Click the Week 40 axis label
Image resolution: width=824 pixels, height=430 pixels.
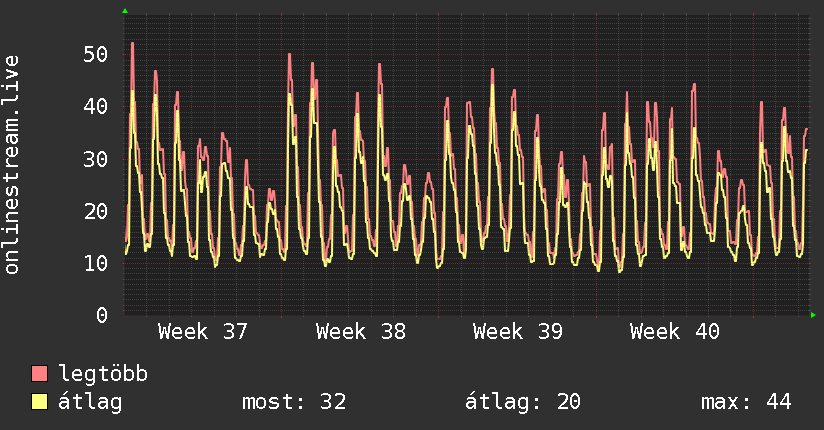coord(675,332)
